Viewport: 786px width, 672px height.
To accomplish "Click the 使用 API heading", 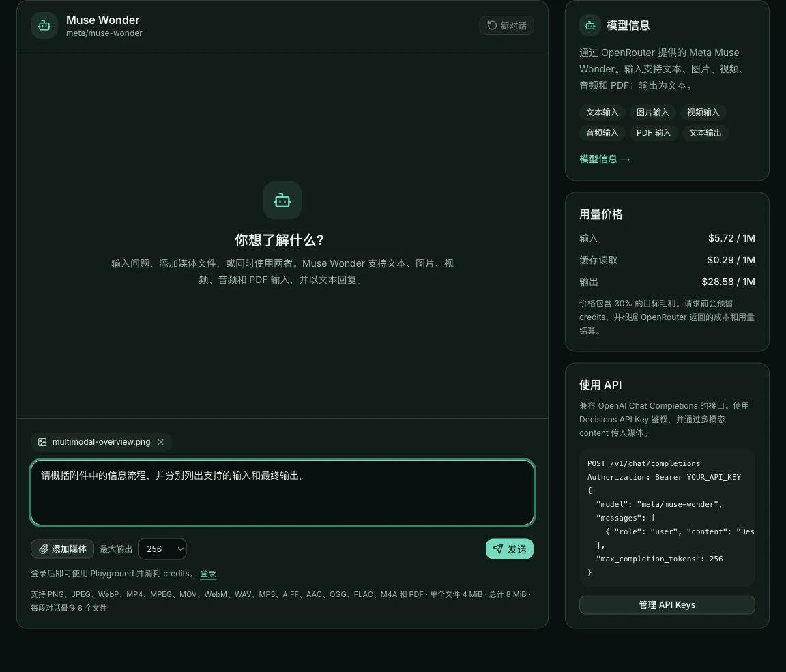I will 600,385.
